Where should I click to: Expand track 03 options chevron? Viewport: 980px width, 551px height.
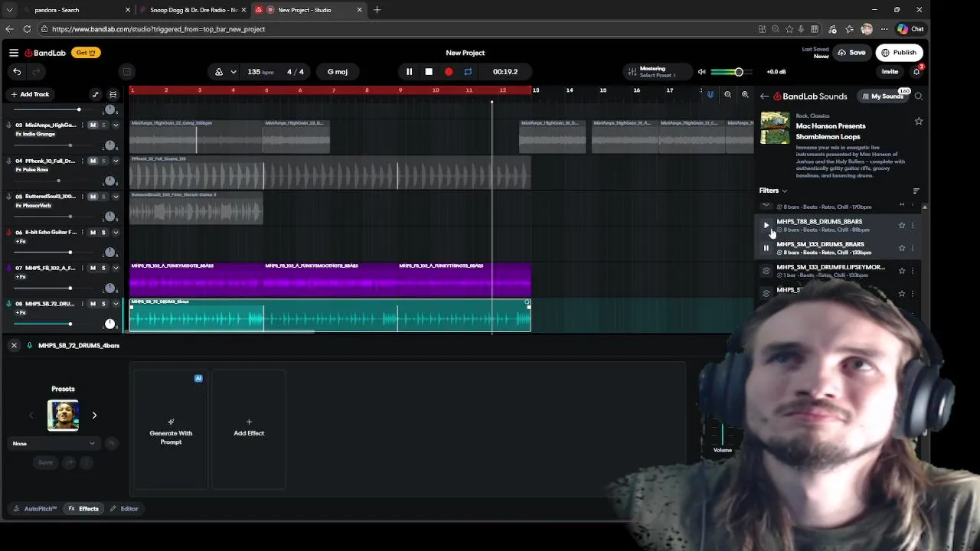116,125
